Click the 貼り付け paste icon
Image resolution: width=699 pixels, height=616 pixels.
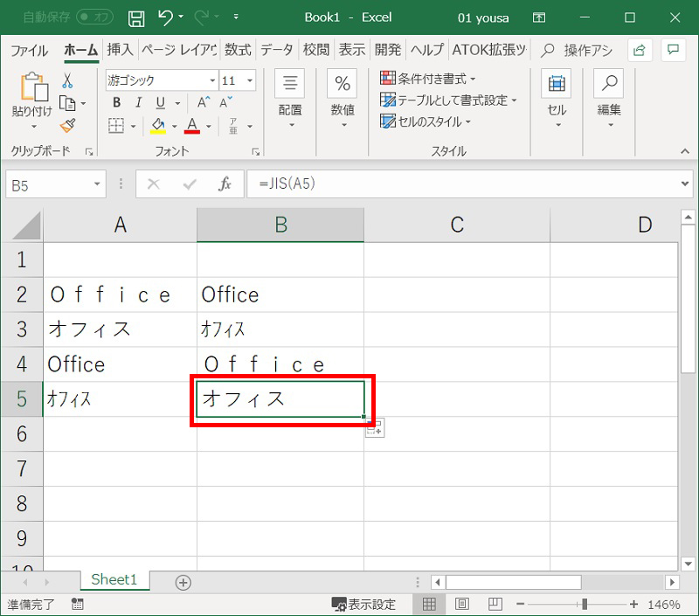point(33,87)
